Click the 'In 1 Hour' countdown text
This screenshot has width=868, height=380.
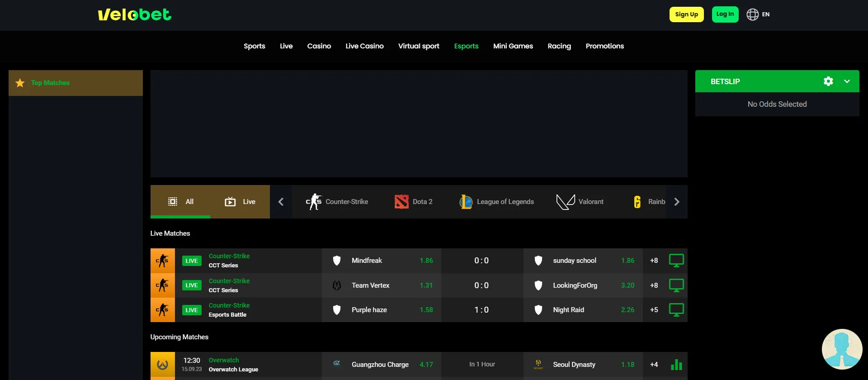pos(482,365)
